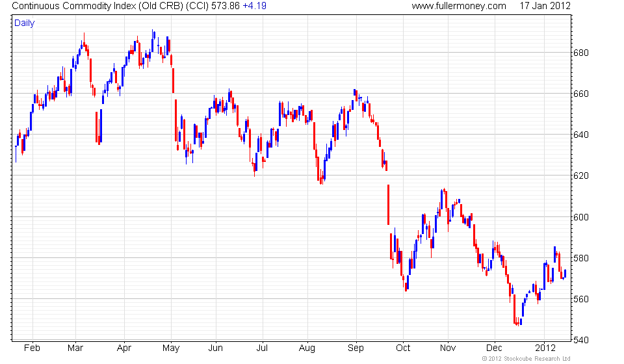
Task: Click the chart date '17 Jan 2012'
Action: click(545, 6)
